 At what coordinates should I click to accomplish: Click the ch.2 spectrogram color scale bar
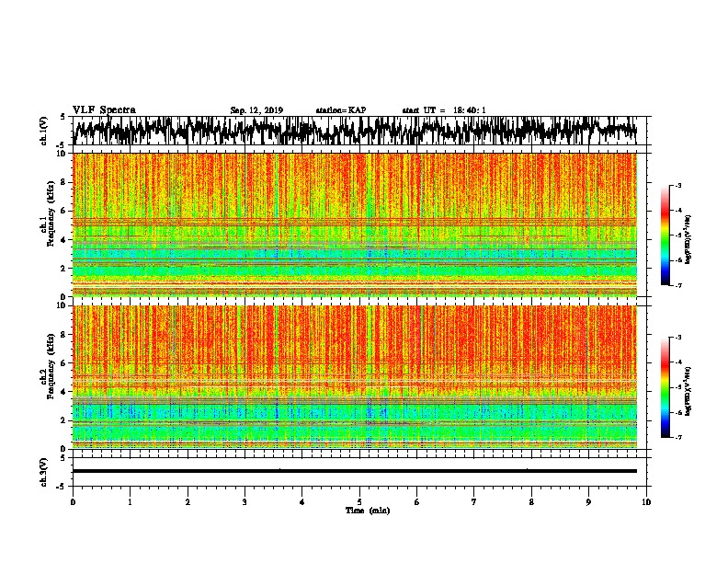click(665, 387)
